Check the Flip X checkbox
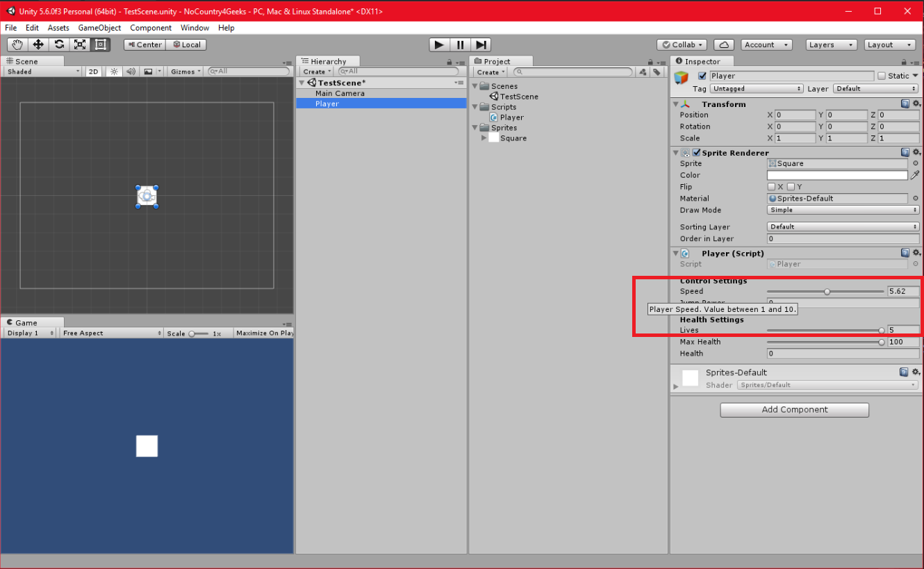This screenshot has width=924, height=569. tap(771, 187)
